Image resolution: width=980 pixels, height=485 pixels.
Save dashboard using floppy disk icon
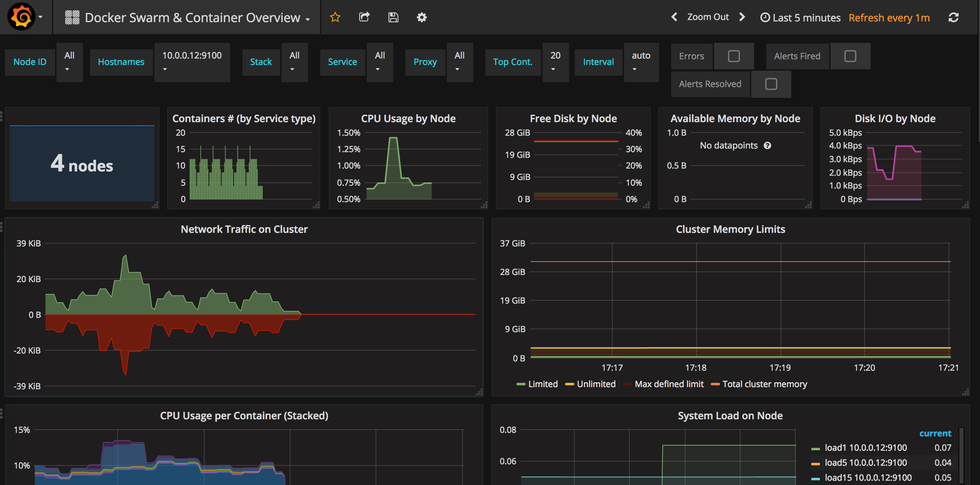pos(393,17)
